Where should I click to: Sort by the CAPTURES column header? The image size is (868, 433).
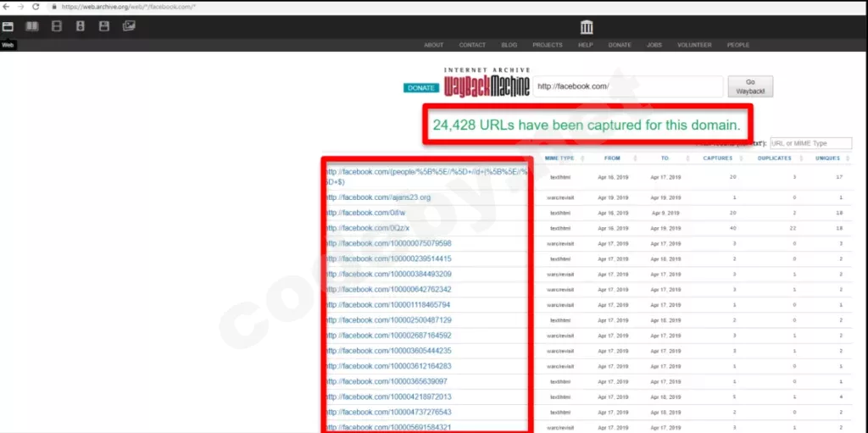pyautogui.click(x=717, y=158)
